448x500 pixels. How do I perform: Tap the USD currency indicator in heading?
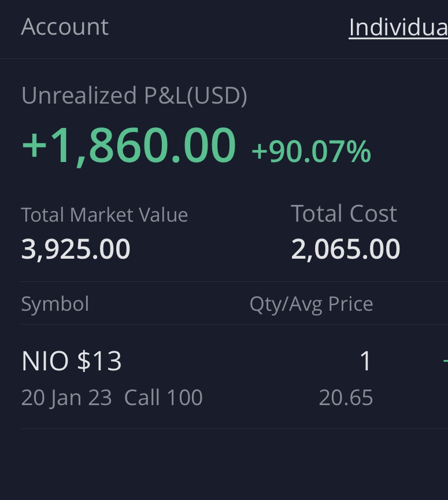217,95
